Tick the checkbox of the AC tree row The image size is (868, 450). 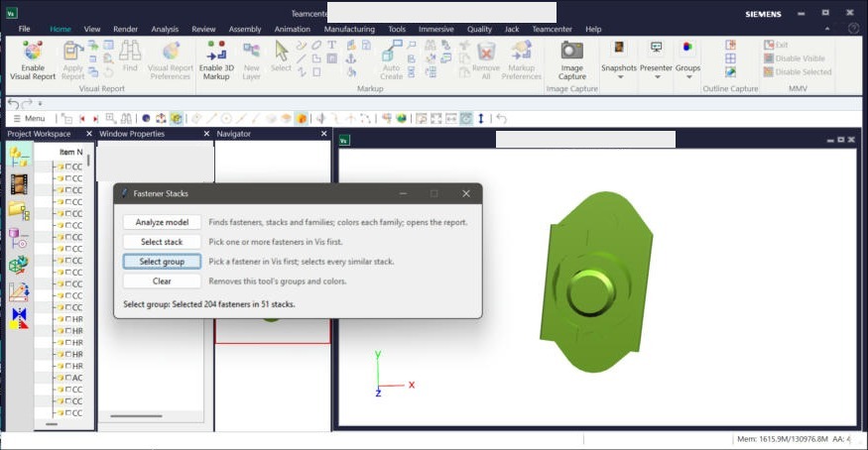(68, 378)
